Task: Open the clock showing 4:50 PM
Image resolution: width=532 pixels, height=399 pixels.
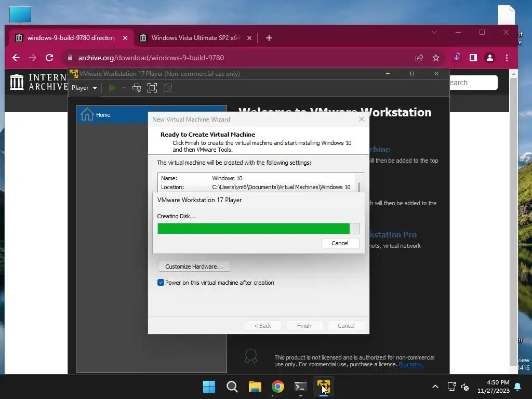Action: click(x=494, y=387)
